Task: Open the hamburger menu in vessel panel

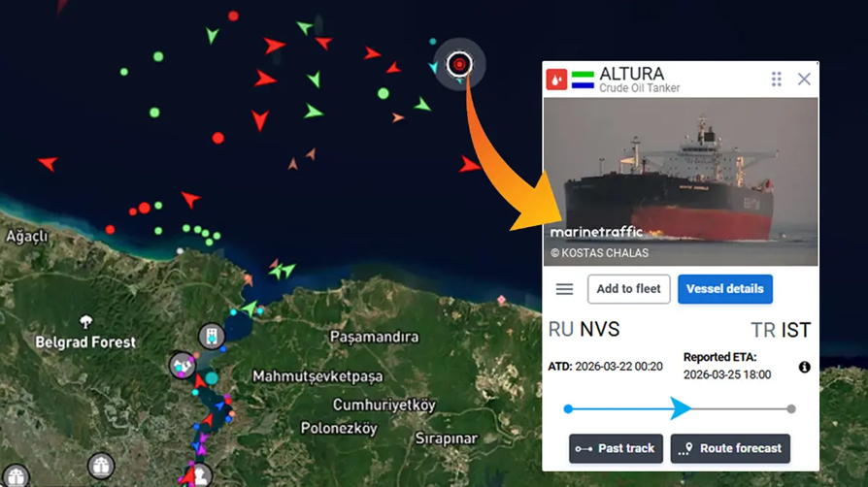Action: click(x=564, y=289)
